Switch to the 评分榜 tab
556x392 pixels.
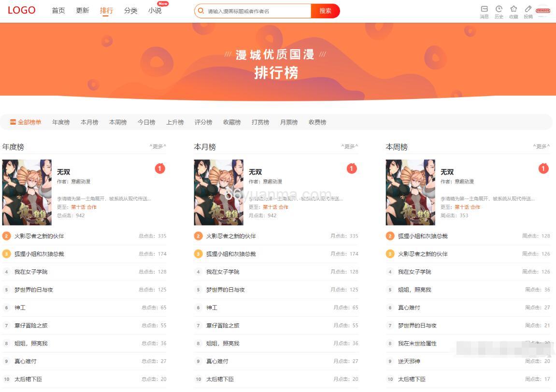coord(203,123)
